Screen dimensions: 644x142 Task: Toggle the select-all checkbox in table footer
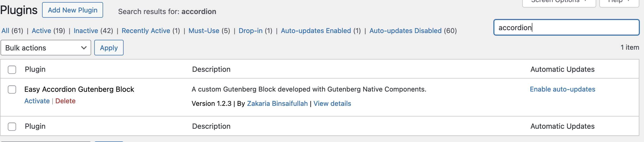(x=12, y=126)
